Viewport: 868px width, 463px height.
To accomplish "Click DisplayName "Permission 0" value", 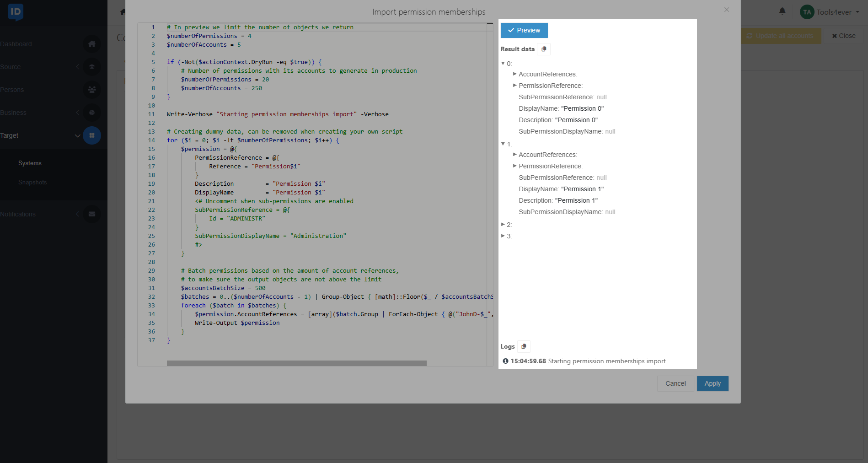I will [582, 108].
